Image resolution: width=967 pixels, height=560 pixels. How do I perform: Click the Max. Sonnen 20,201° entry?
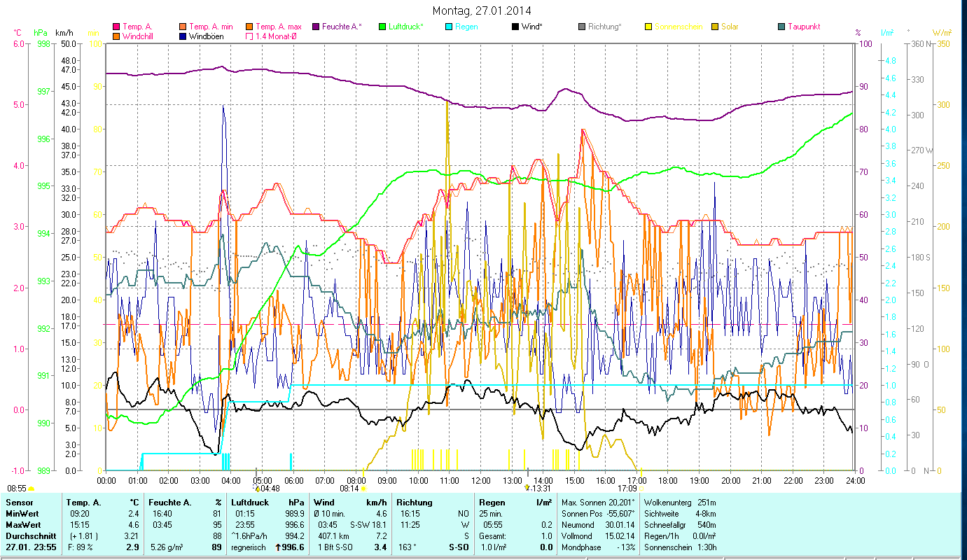click(598, 503)
